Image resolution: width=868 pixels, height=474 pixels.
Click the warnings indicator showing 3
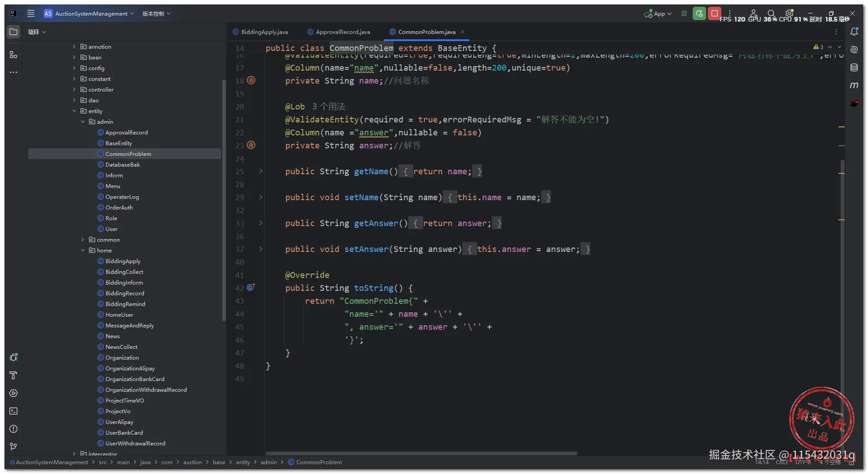click(x=818, y=47)
